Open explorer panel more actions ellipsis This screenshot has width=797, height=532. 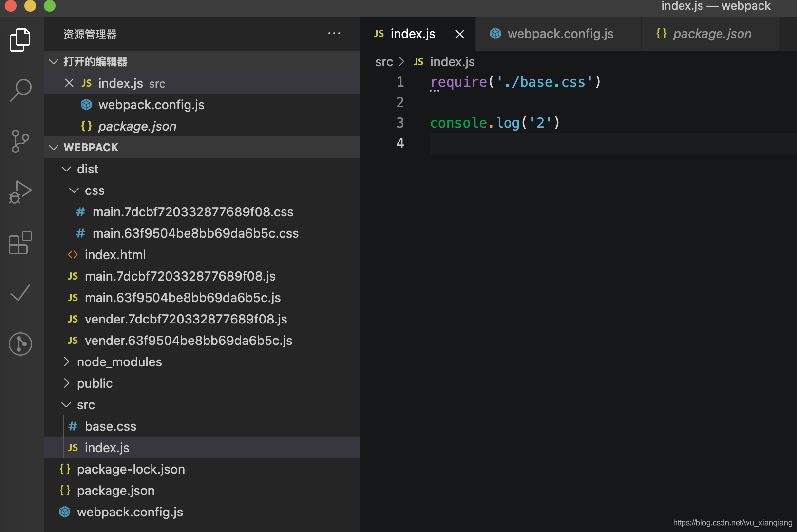click(x=334, y=34)
